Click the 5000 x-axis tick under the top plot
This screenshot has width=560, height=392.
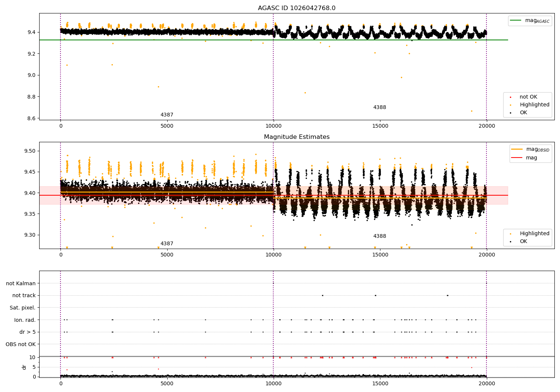167,126
